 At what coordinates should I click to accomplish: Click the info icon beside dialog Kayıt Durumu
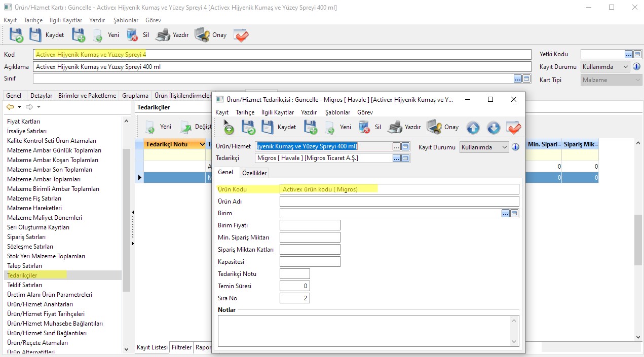pos(516,147)
